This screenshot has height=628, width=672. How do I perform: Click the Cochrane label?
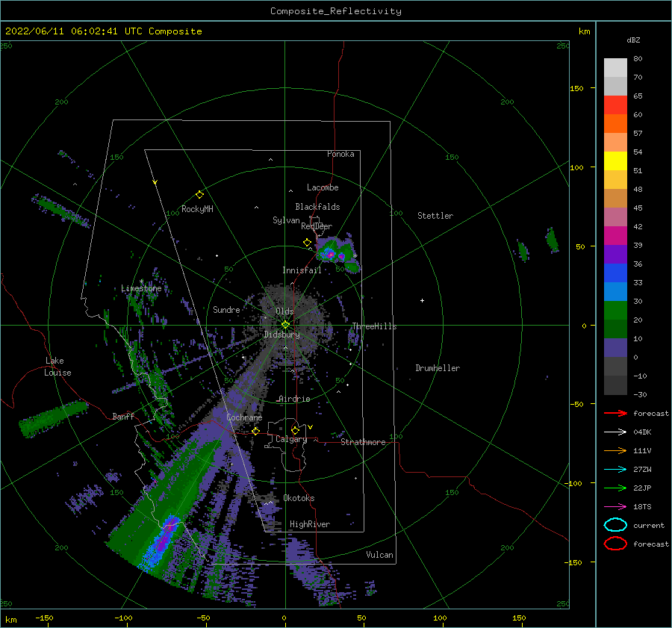[x=244, y=417]
